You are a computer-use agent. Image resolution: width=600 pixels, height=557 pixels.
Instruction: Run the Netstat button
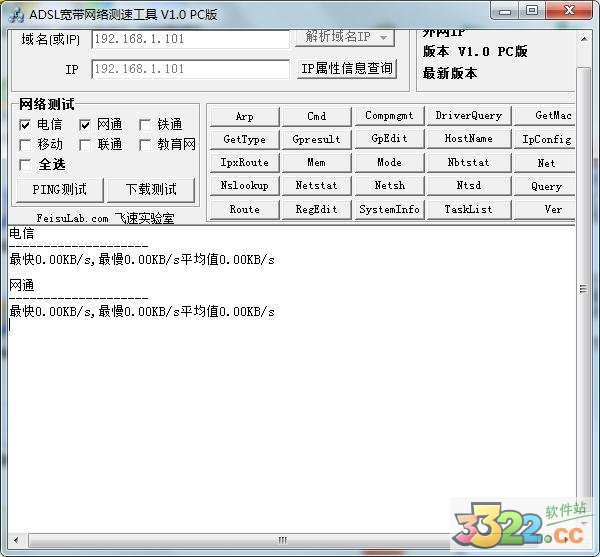click(x=316, y=186)
